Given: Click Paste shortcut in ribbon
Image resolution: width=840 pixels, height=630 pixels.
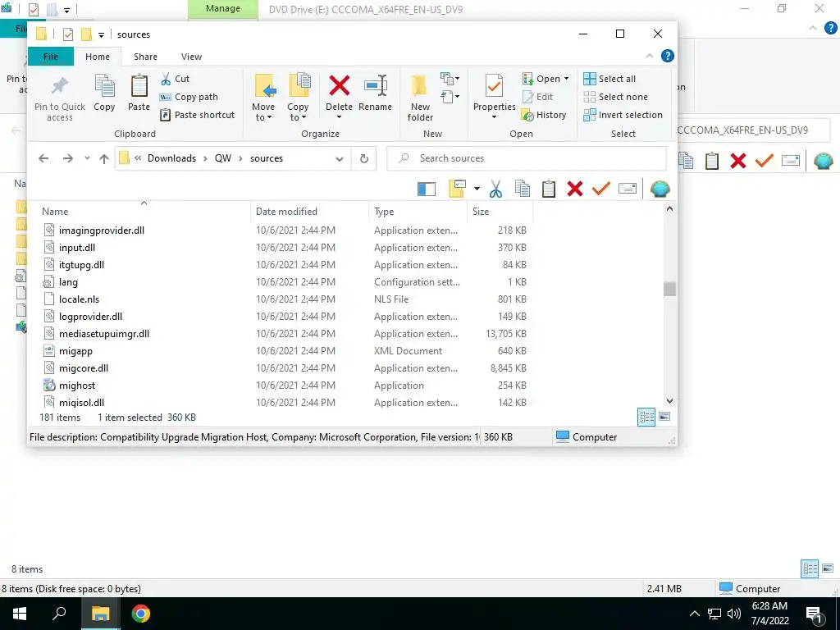Looking at the screenshot, I should (198, 115).
